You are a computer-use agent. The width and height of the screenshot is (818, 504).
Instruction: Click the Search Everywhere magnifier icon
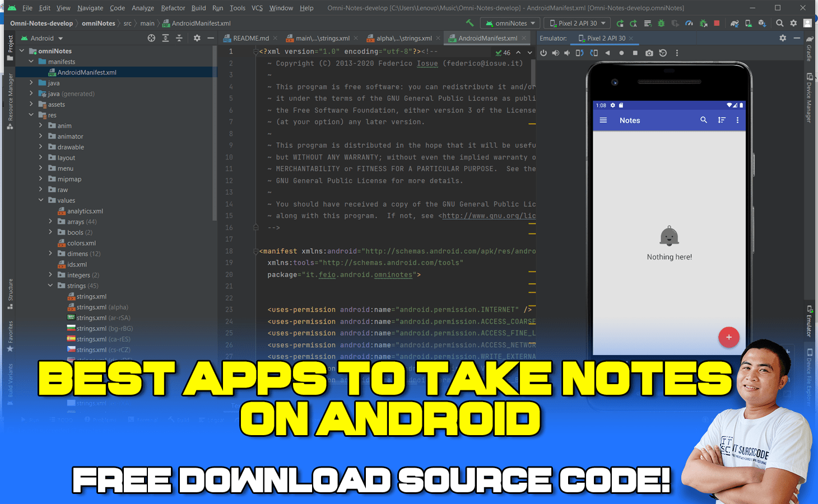tap(779, 23)
